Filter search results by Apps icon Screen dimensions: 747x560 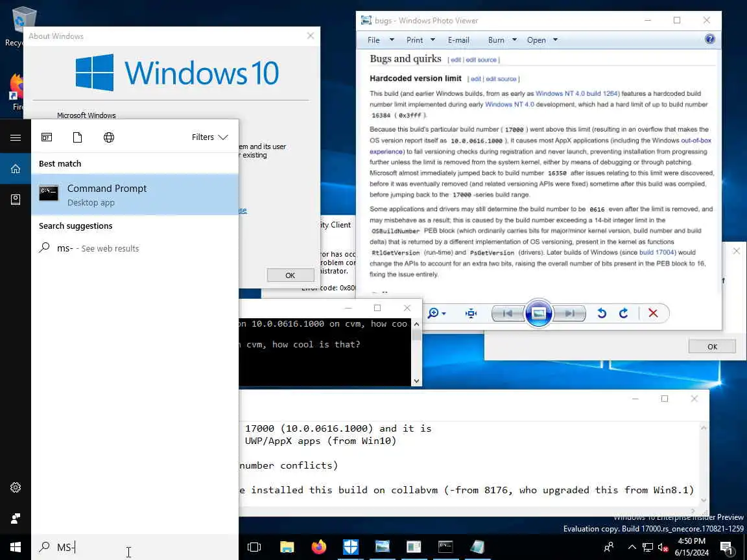click(47, 137)
